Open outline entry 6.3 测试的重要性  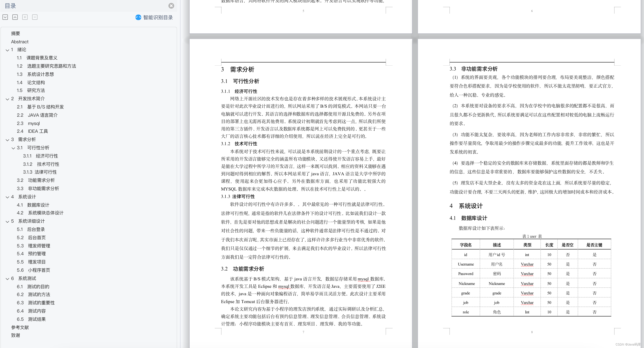36,303
